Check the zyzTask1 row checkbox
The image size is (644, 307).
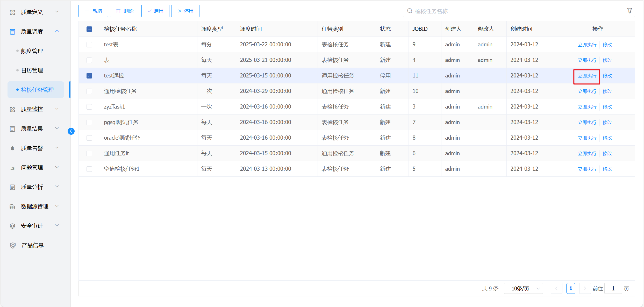pos(89,107)
